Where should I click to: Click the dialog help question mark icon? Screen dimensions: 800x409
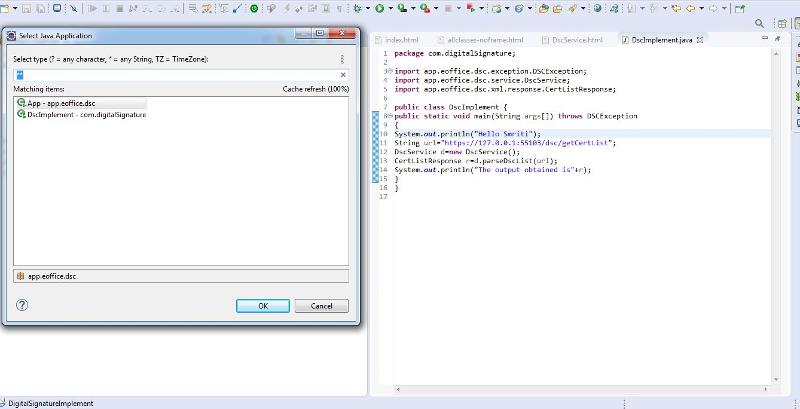[22, 305]
